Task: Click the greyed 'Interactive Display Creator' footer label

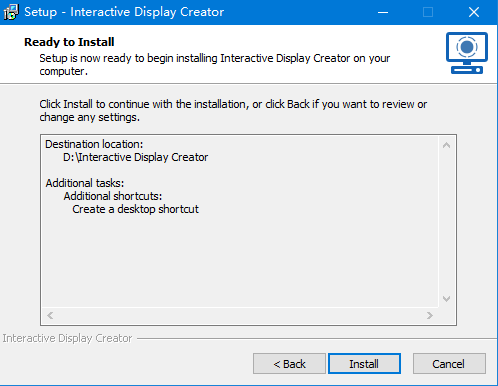Action: pyautogui.click(x=67, y=338)
